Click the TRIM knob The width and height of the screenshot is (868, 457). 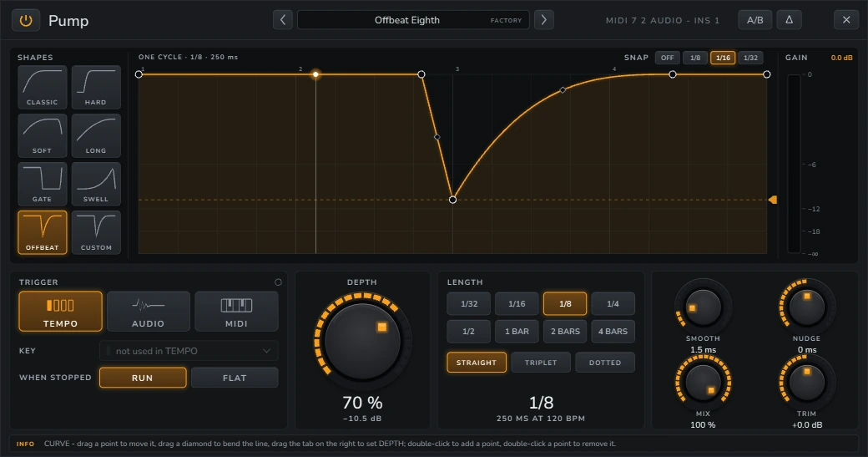tap(806, 382)
